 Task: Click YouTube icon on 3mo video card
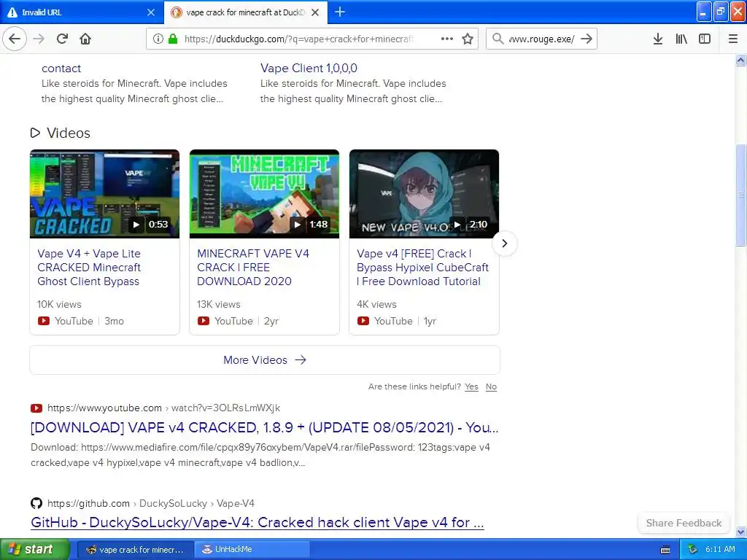coord(43,321)
